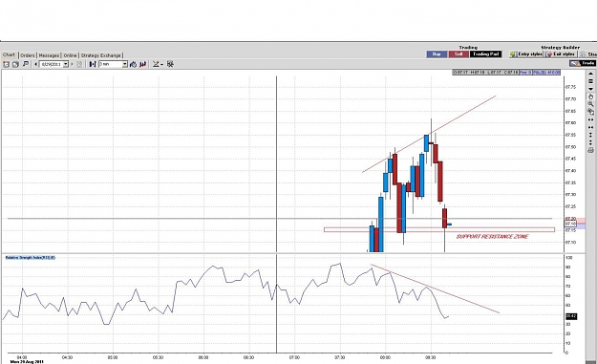The image size is (597, 364).
Task: Select the drawing tools pencil icon
Action: click(x=156, y=64)
